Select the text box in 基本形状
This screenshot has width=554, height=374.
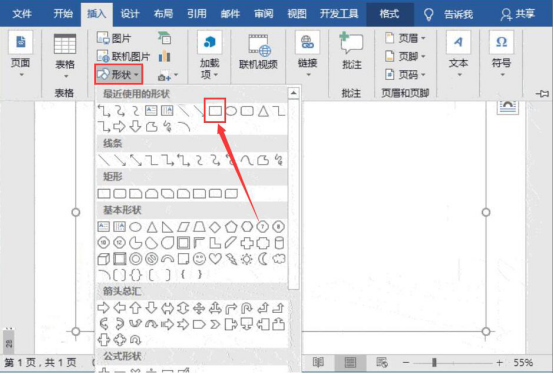(x=104, y=226)
